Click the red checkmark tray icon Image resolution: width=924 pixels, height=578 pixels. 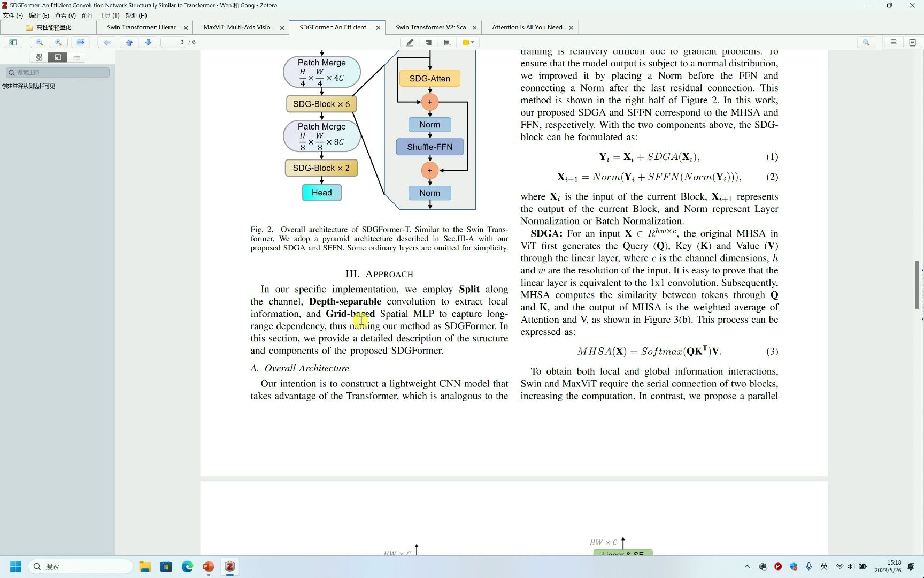[778, 566]
